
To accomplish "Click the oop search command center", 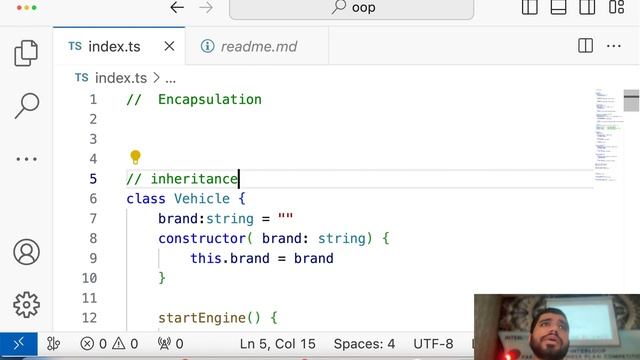I will pyautogui.click(x=351, y=8).
